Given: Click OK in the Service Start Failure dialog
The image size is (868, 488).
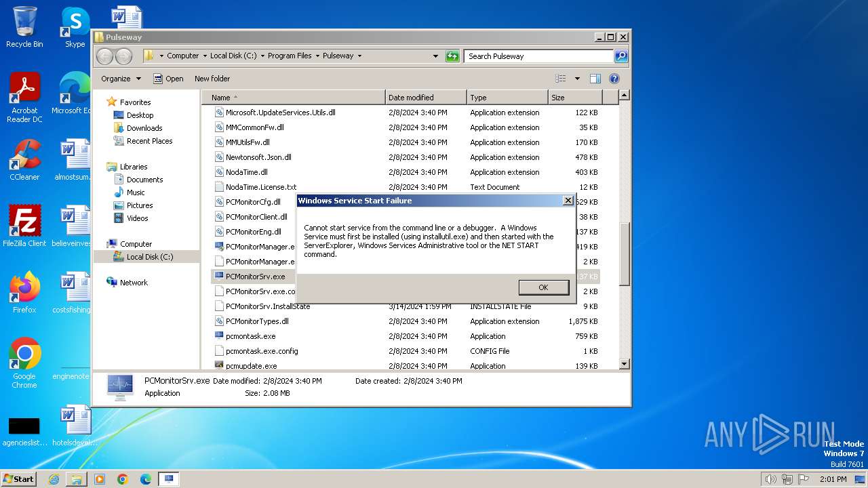Looking at the screenshot, I should coord(543,287).
